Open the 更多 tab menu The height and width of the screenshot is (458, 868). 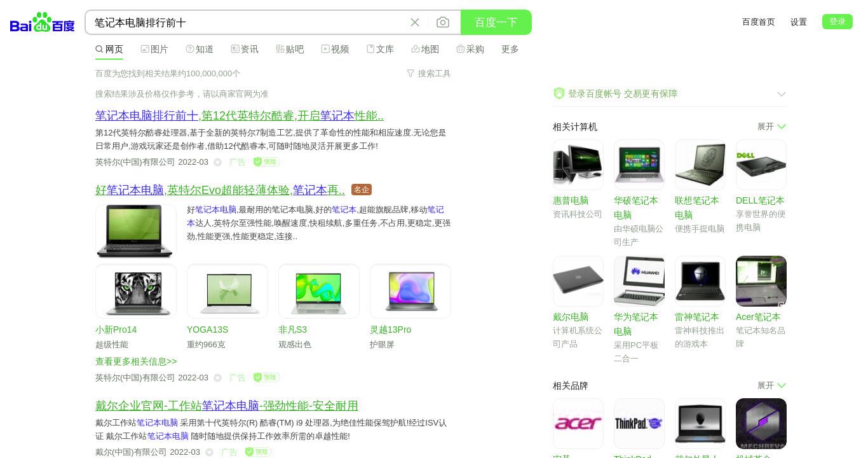coord(510,49)
